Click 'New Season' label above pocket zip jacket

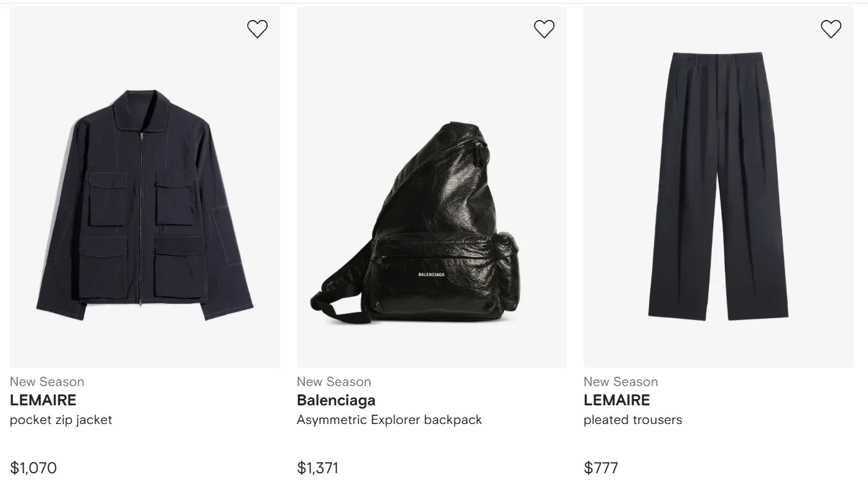[47, 382]
